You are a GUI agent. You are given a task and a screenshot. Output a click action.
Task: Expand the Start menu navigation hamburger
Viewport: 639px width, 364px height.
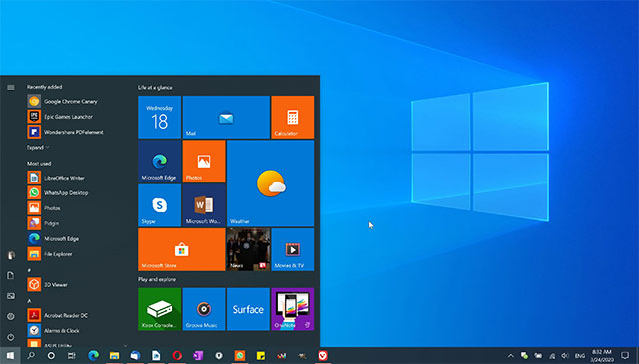11,87
